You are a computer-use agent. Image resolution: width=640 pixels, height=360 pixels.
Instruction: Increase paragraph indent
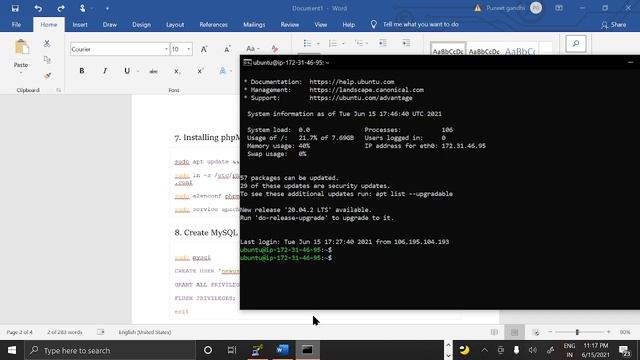(x=406, y=43)
